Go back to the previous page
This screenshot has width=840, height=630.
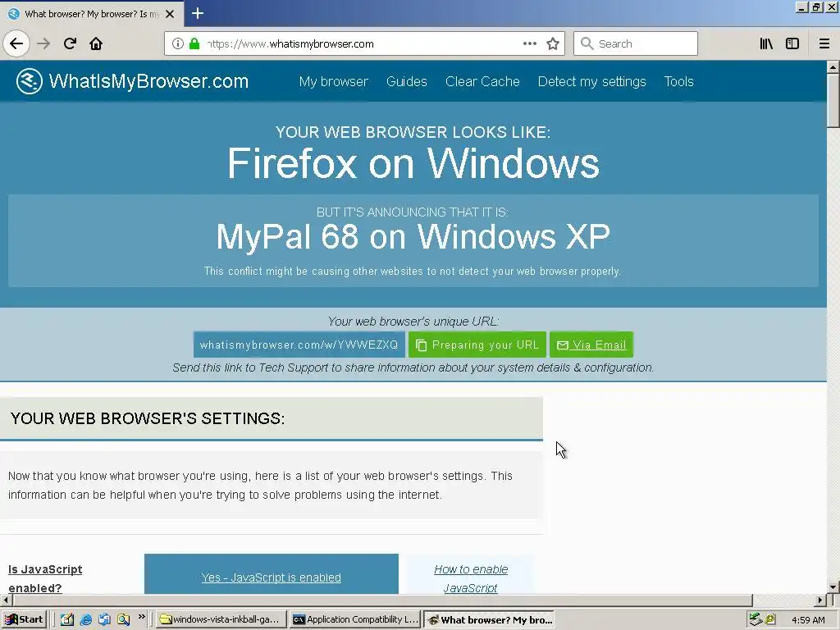(16, 43)
